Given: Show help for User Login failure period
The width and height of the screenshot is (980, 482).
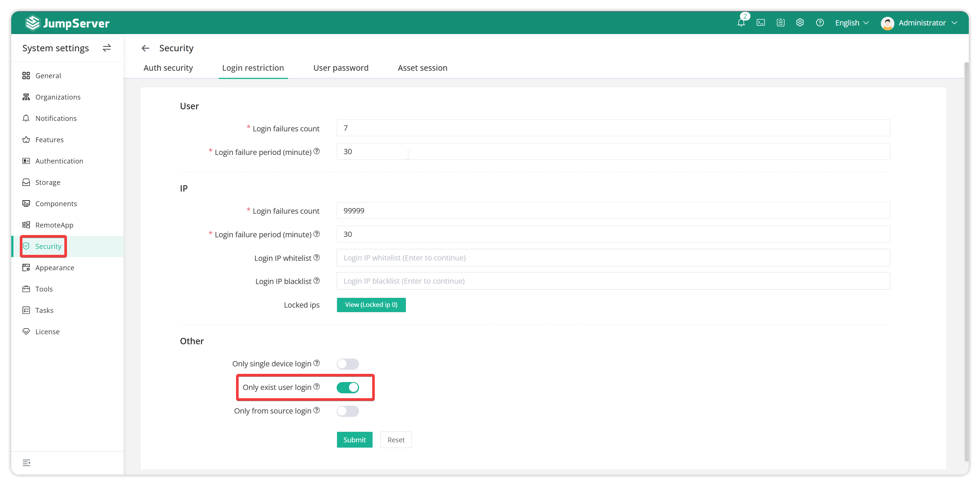Looking at the screenshot, I should click(316, 151).
